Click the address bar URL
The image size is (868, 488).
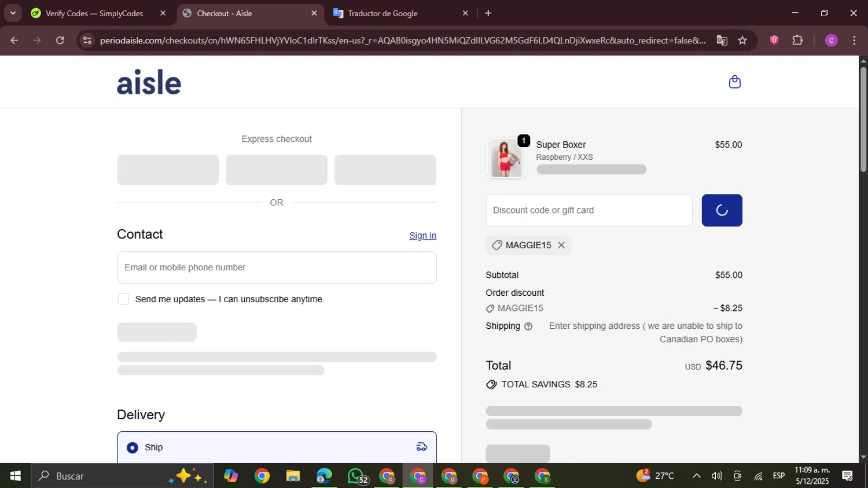[x=402, y=41]
